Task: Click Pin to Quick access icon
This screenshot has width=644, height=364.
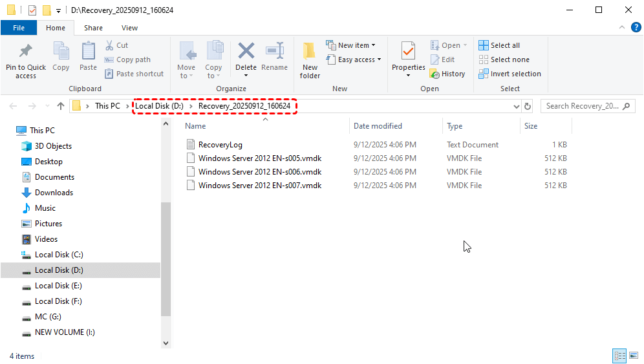Action: click(x=25, y=51)
